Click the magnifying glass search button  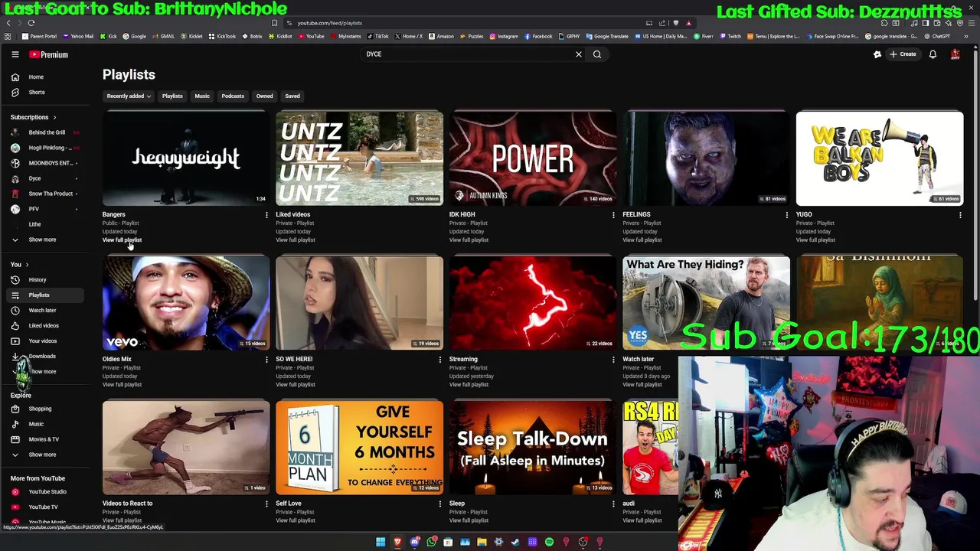[x=597, y=54]
